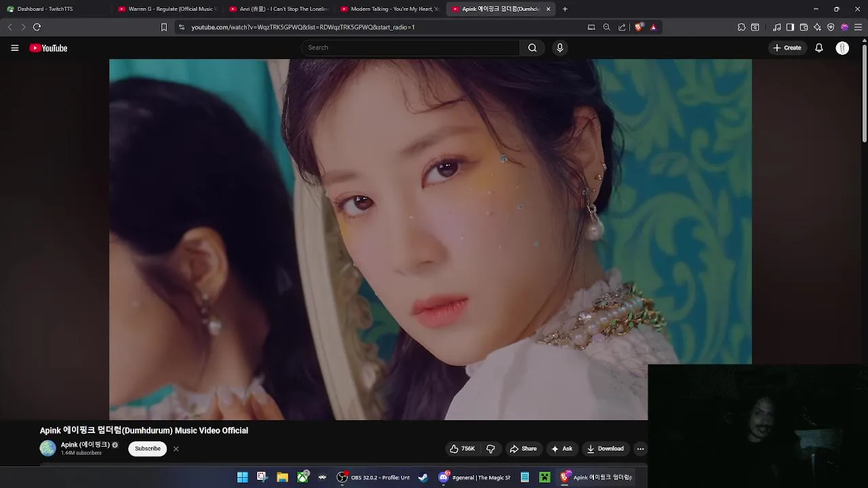Open Brave Rewards triangle icon
Viewport: 868px width, 488px height.
point(653,27)
